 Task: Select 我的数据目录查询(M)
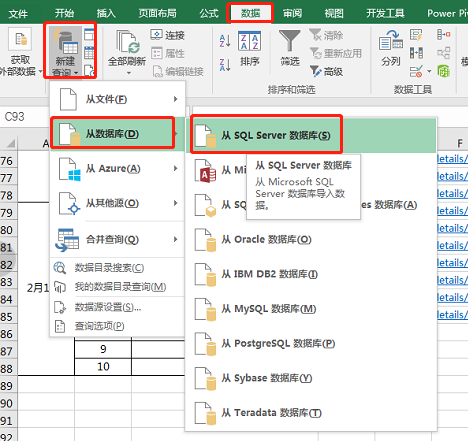pos(117,287)
